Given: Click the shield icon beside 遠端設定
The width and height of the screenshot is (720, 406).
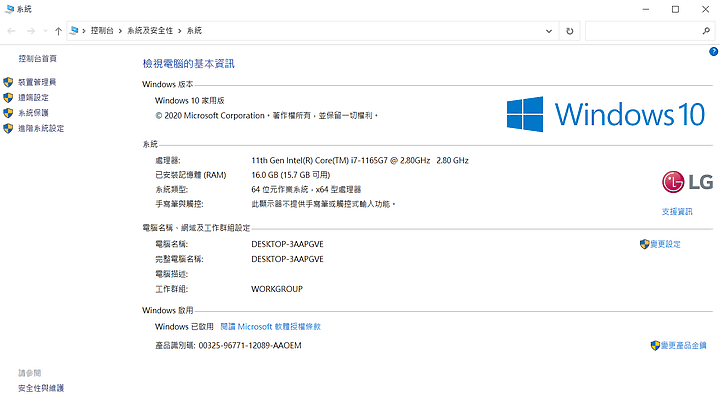Looking at the screenshot, I should coord(8,97).
